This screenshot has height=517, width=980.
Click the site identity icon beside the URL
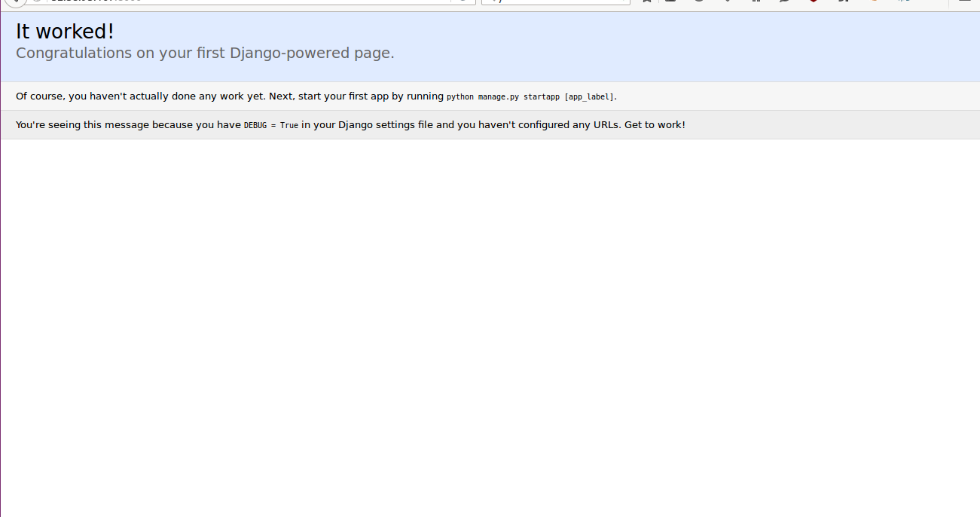tap(36, 2)
